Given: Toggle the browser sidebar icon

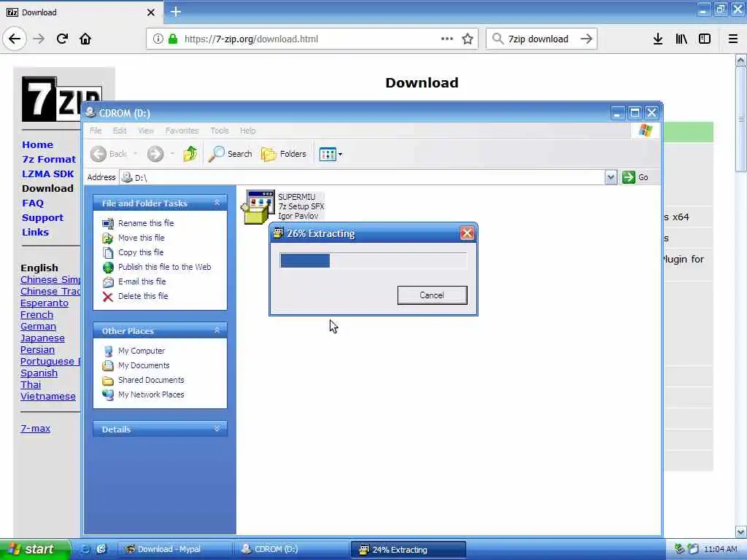Looking at the screenshot, I should [x=705, y=39].
